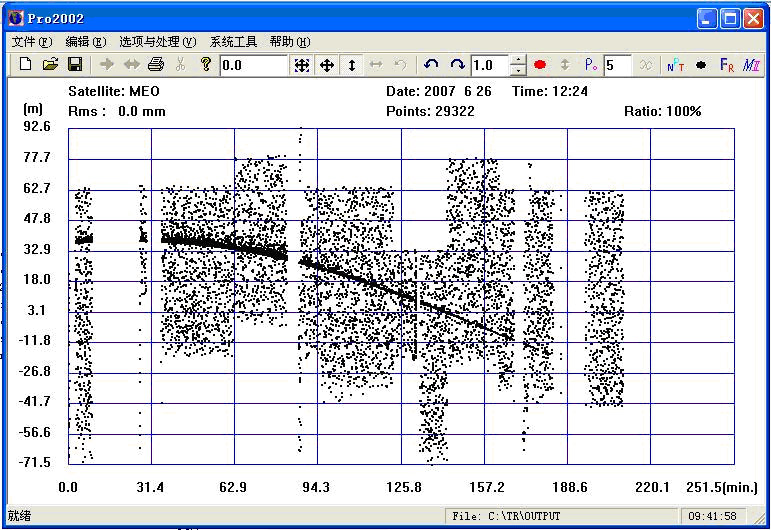
Task: Close the Pro2002 window
Action: pos(753,19)
